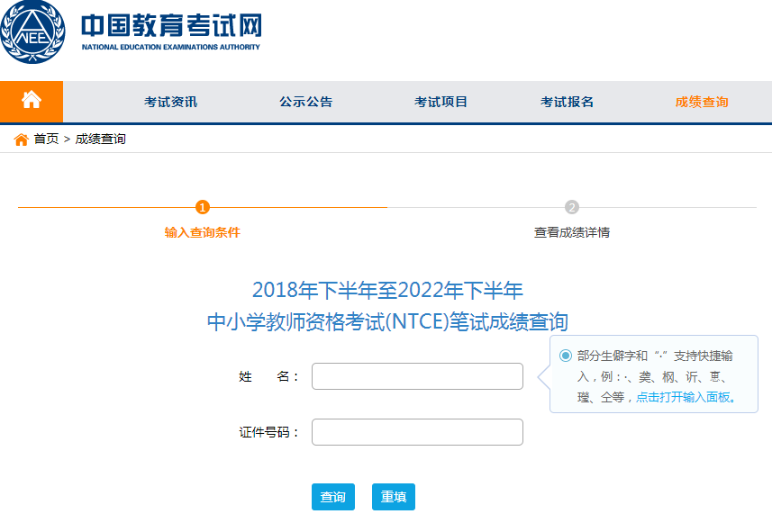Select the step 1 circle indicator
This screenshot has height=532, width=772.
[x=203, y=207]
